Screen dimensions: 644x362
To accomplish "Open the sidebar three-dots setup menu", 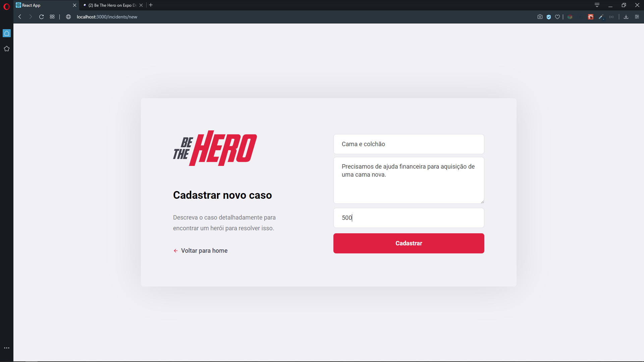I will tap(6, 348).
